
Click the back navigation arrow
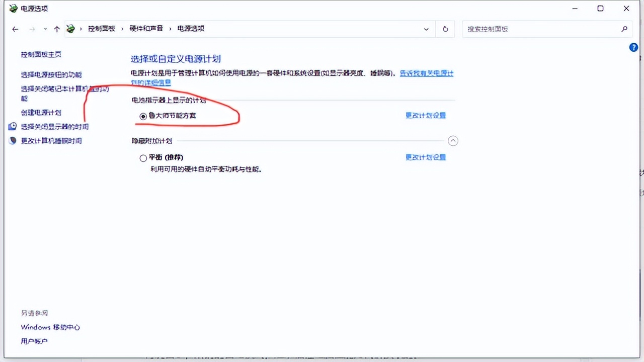click(15, 29)
